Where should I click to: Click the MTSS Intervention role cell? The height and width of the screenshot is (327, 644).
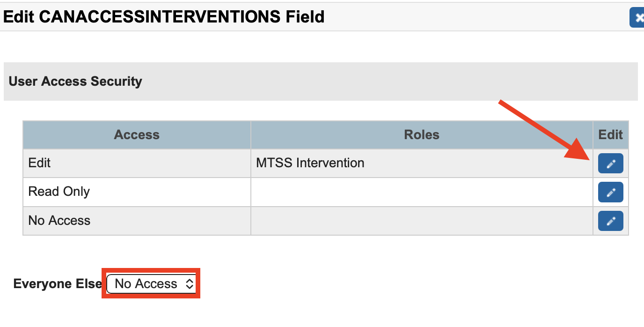tap(421, 163)
